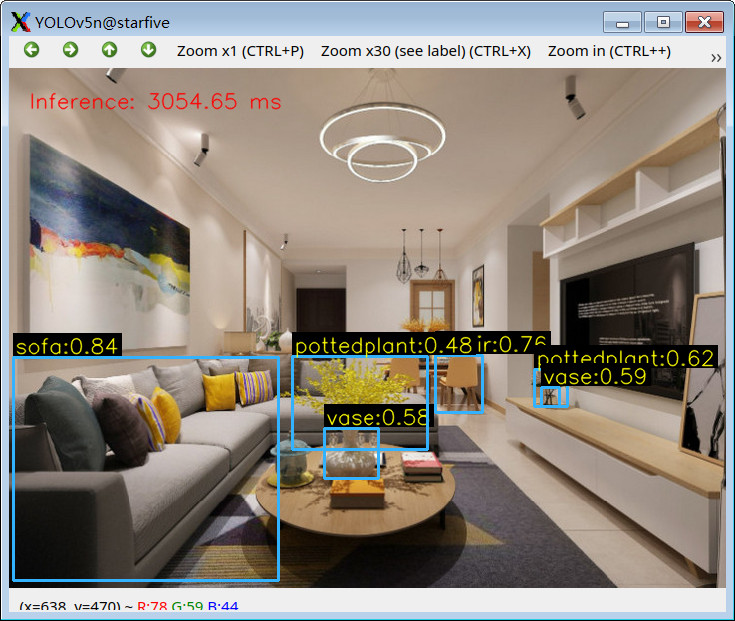The width and height of the screenshot is (735, 621).
Task: Click the pan right arrow icon
Action: (70, 50)
